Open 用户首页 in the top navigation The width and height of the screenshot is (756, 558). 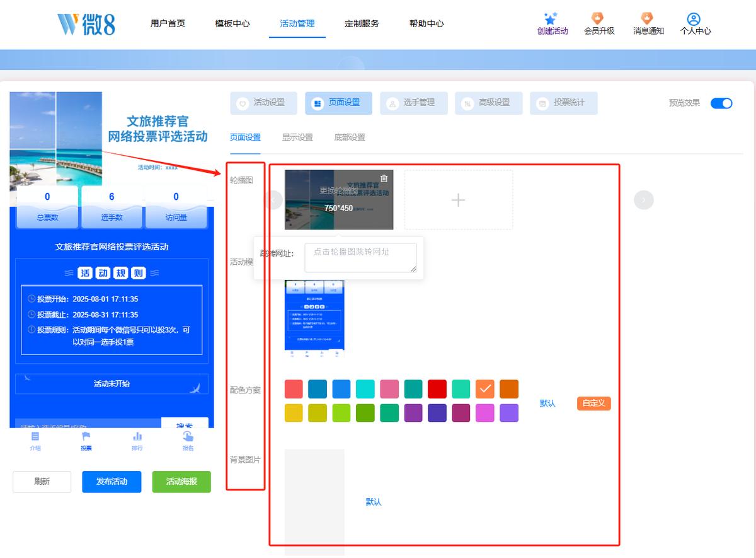pos(168,23)
